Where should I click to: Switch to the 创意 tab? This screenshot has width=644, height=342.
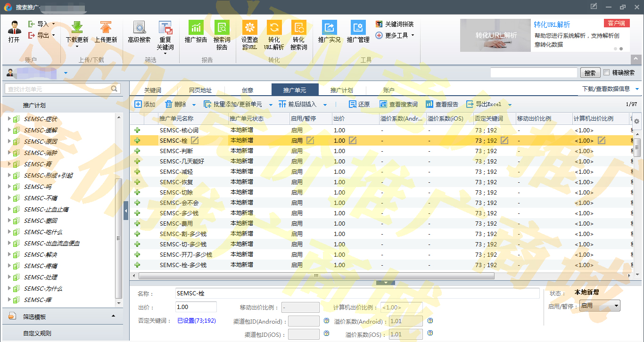[x=248, y=90]
